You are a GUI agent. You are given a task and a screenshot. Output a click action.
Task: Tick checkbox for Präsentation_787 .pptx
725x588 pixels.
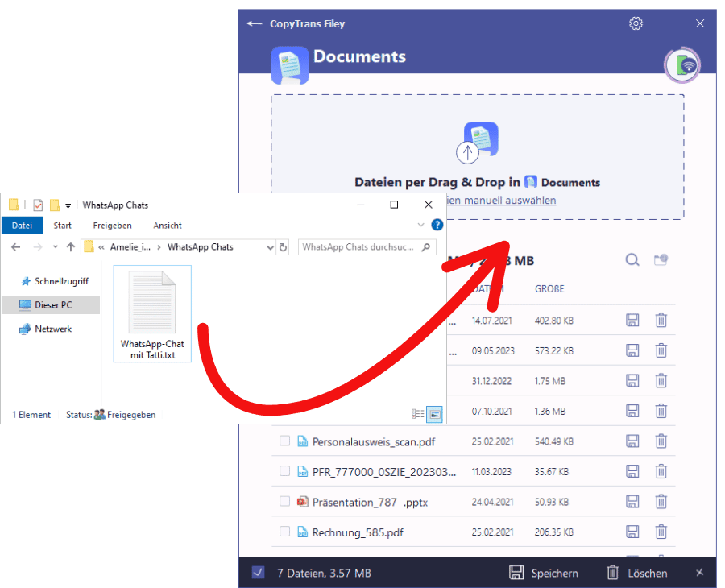pos(285,502)
